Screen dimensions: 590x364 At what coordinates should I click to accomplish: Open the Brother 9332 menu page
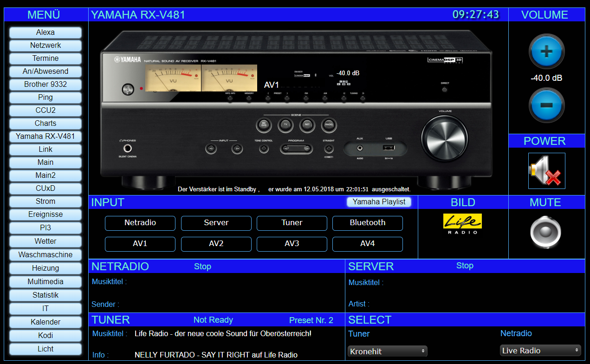(45, 84)
